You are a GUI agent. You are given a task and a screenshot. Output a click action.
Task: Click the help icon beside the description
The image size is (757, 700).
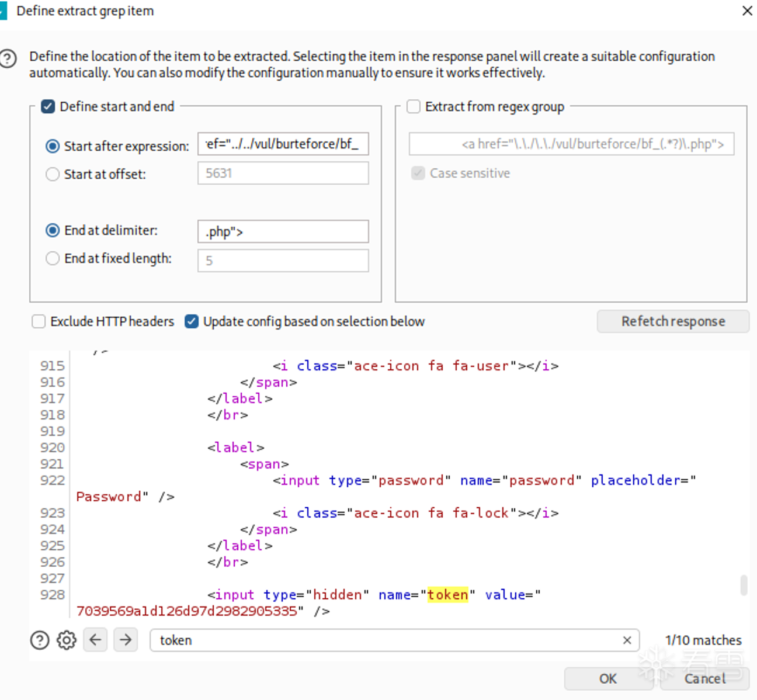click(x=8, y=58)
